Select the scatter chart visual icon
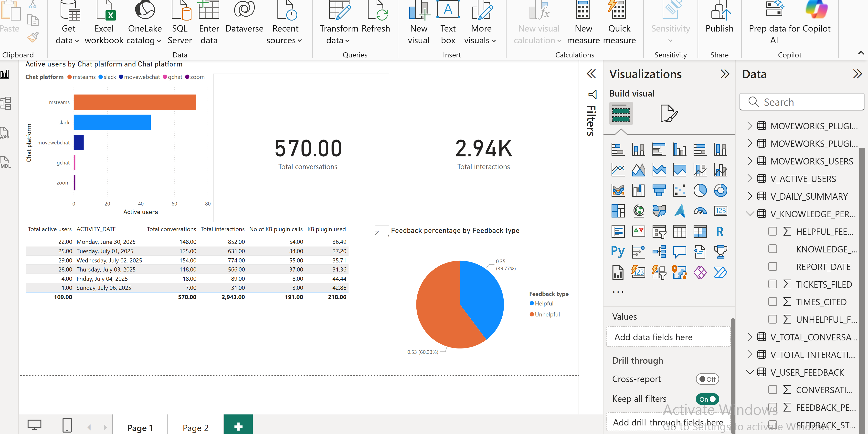The height and width of the screenshot is (434, 868). 679,191
